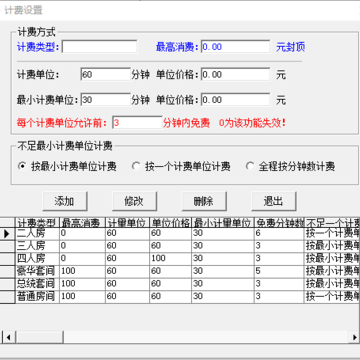
Task: Click the horizontal scrollbar left arrow
Action: 8,337
